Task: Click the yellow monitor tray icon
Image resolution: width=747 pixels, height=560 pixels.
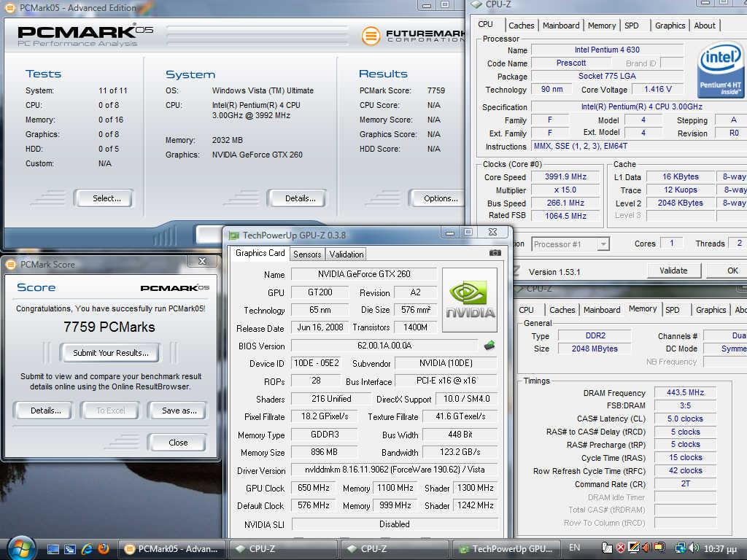Action: pyautogui.click(x=659, y=548)
